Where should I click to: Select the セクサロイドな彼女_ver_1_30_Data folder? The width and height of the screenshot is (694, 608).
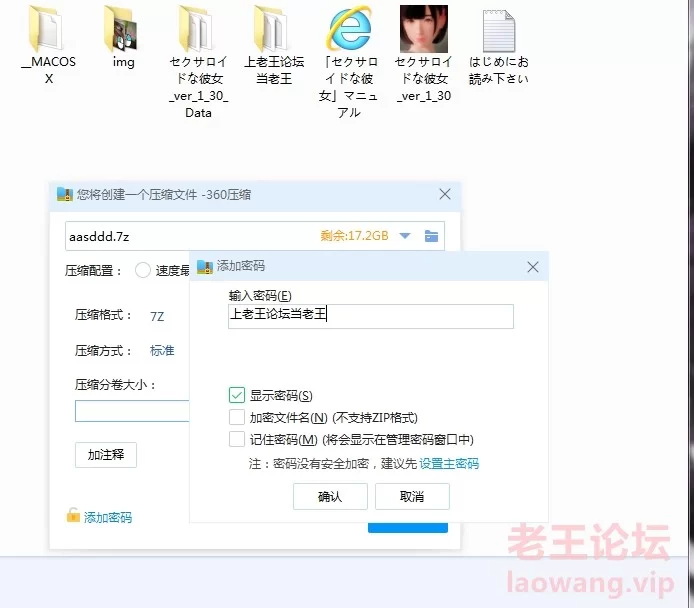pos(198,29)
